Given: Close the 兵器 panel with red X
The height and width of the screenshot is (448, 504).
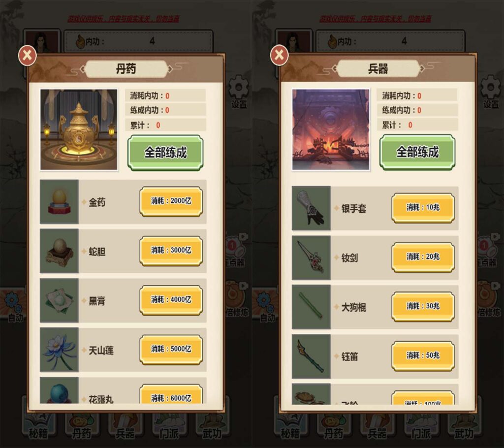Looking at the screenshot, I should [x=280, y=55].
